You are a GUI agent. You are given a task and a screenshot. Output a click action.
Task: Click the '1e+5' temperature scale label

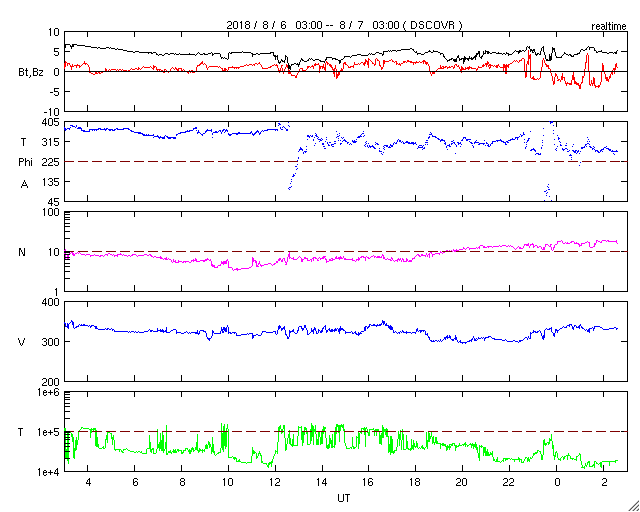[x=51, y=432]
